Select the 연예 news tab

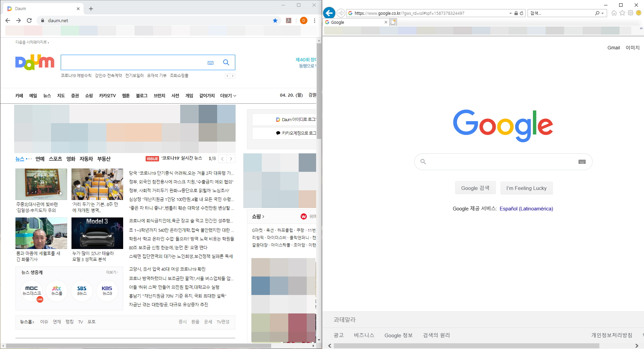tap(40, 159)
